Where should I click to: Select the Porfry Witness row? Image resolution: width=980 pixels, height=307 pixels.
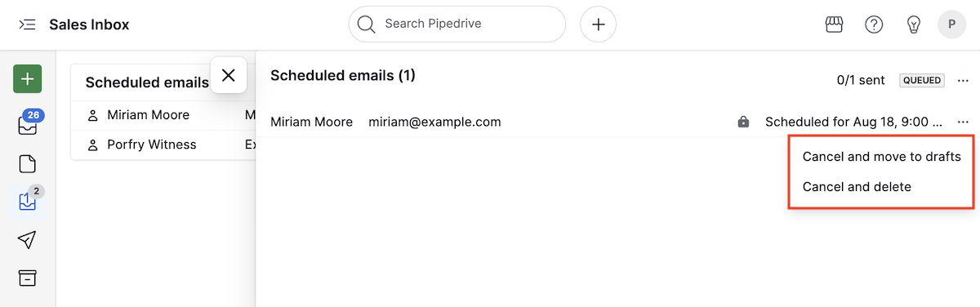pos(163,145)
